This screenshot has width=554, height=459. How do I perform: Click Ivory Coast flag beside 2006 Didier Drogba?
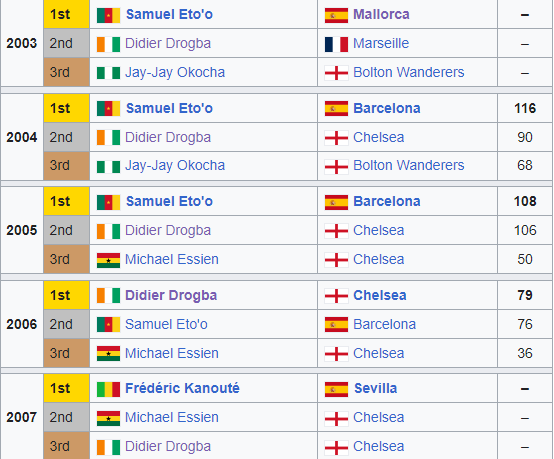(108, 296)
